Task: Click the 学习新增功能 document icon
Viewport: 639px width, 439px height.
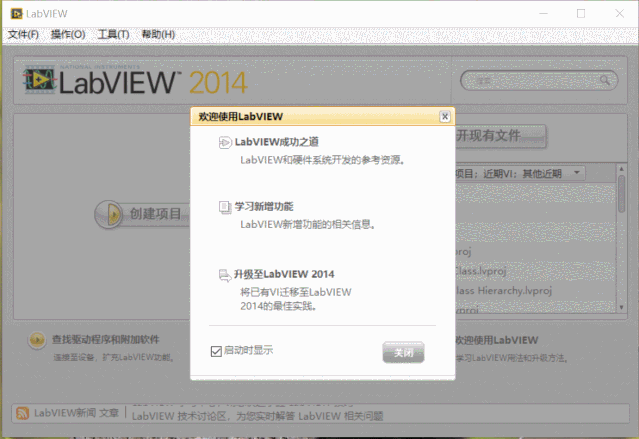Action: (x=225, y=207)
